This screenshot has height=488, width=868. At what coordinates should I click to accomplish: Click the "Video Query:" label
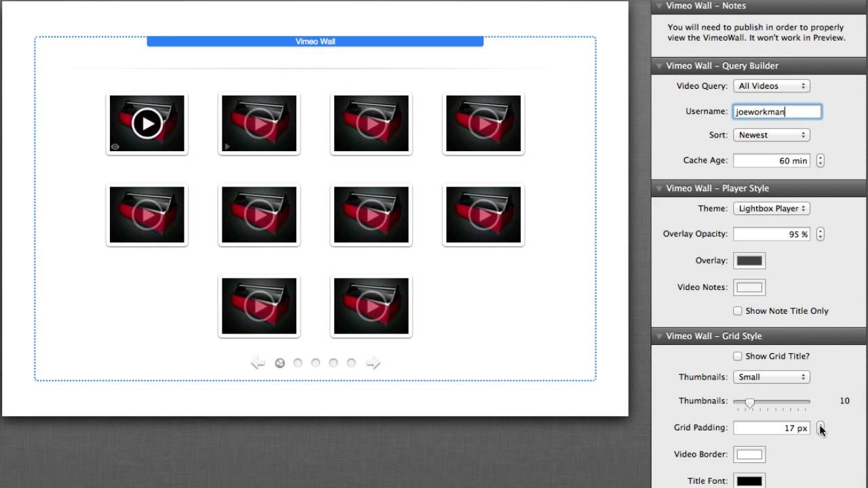tap(702, 86)
